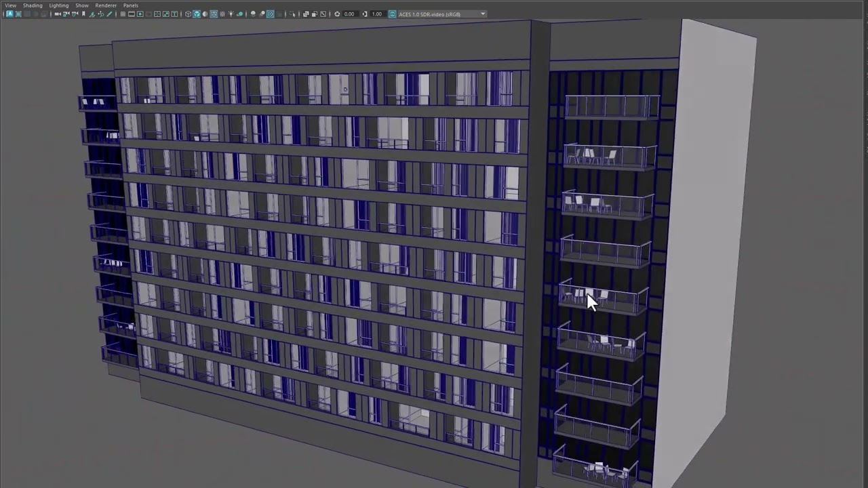
Task: Click the Exposure reset icon
Action: coord(337,14)
